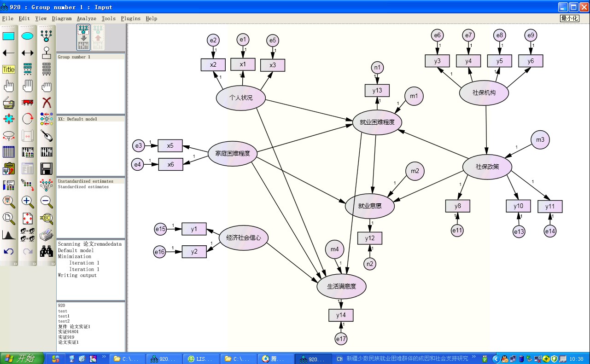Click the print path diagram printer icon

(x=46, y=235)
